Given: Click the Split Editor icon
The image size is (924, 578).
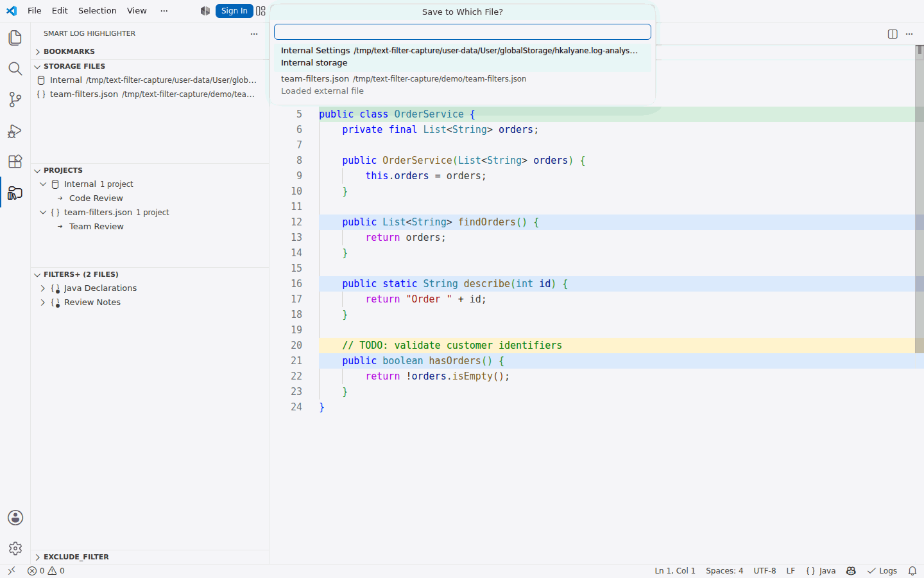Looking at the screenshot, I should tap(893, 34).
